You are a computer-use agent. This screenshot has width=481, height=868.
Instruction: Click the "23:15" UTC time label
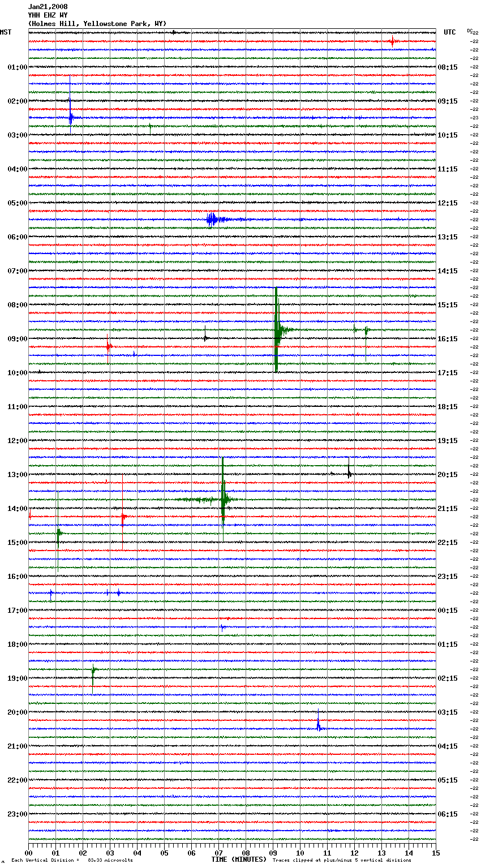coord(448,577)
